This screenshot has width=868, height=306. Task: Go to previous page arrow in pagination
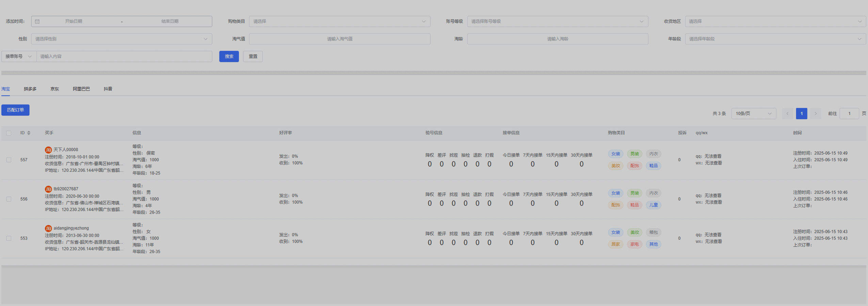[787, 114]
